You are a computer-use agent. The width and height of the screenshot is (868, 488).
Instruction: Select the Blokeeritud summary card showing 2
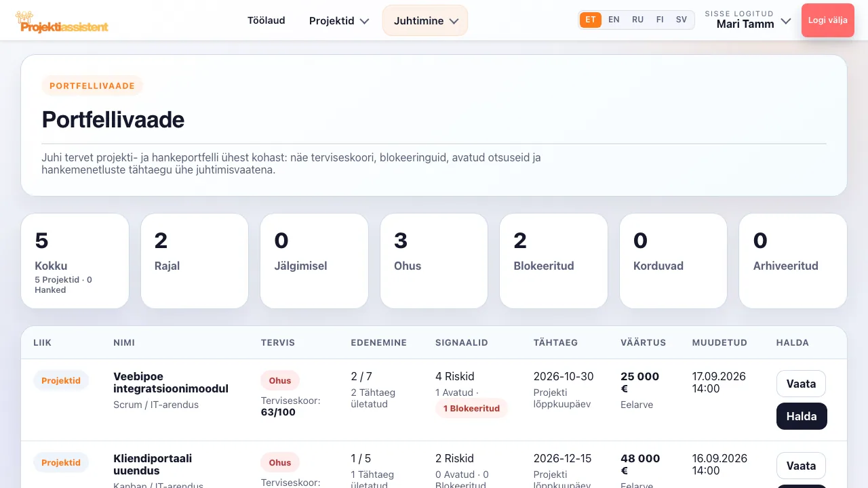[553, 261]
